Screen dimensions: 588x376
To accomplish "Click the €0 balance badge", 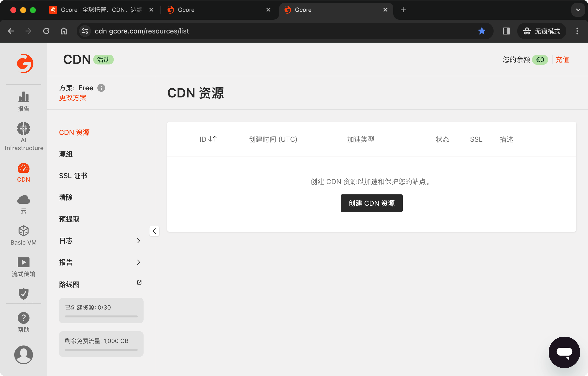I will (540, 60).
